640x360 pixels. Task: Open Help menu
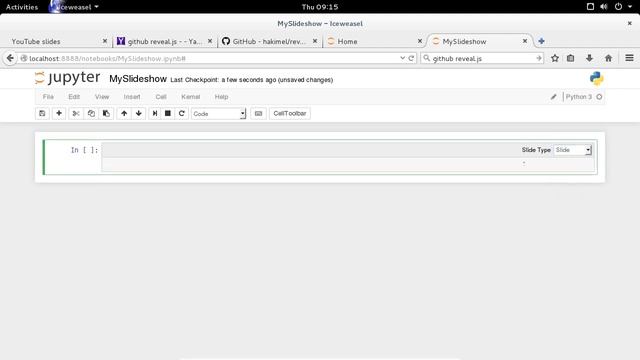(x=221, y=97)
